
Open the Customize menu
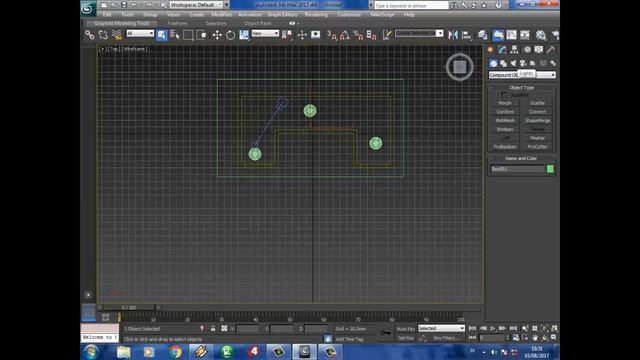(349, 14)
